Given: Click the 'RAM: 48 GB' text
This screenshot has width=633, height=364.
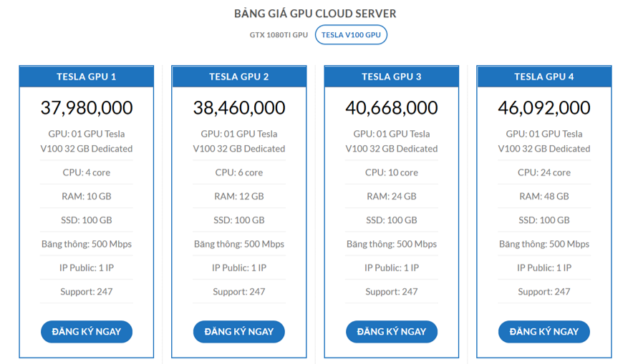Looking at the screenshot, I should (x=543, y=197).
